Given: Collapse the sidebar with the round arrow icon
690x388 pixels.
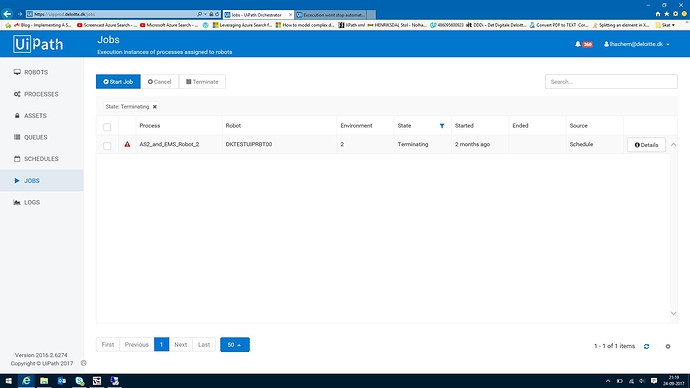Looking at the screenshot, I should (x=83, y=363).
